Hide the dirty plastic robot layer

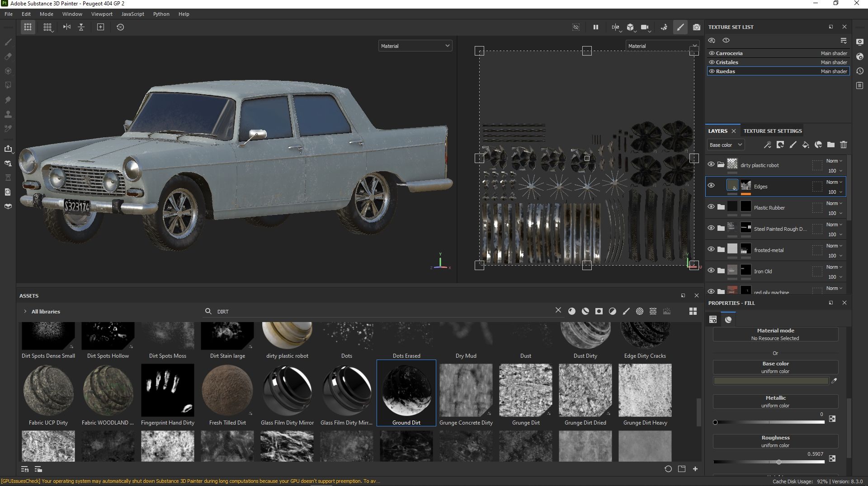coord(711,164)
